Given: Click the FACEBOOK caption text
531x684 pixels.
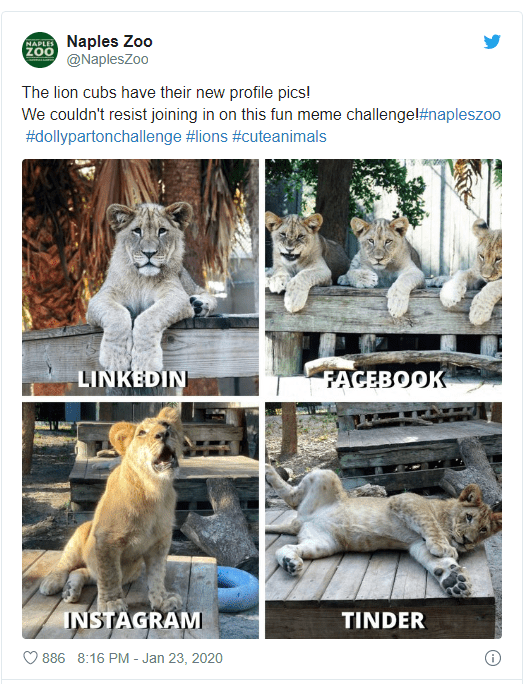Looking at the screenshot, I should point(384,379).
